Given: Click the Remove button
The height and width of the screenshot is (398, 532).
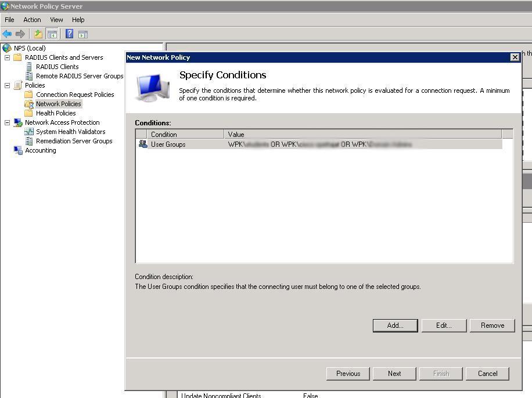Looking at the screenshot, I should (x=493, y=325).
